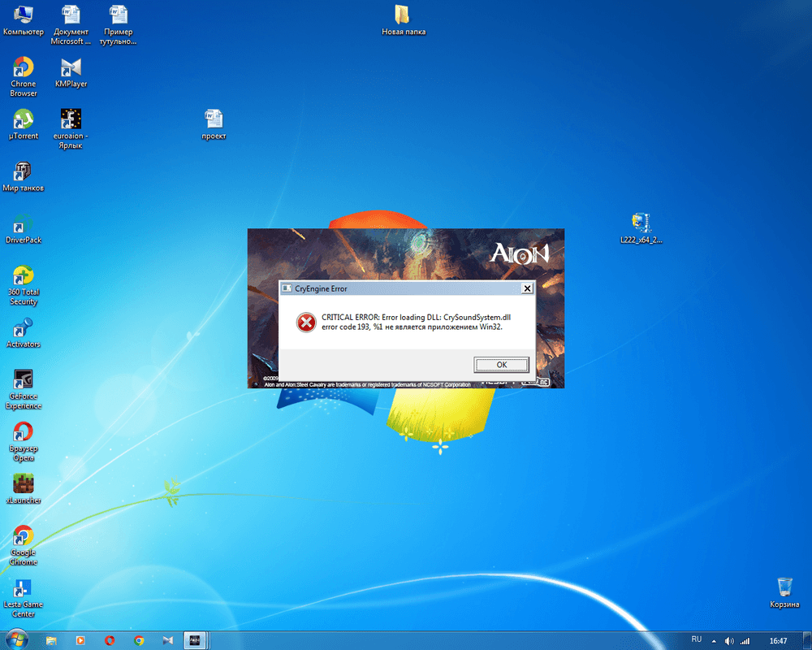Screen dimensions: 812x650
Task: Select the xLauncher Minecraft icon
Action: coord(24,484)
